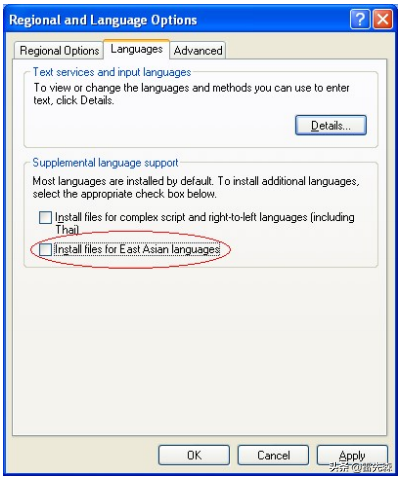Screen dimensions: 401x481
Task: Enable complex script and right-to-left languages checkbox
Action: coord(45,217)
